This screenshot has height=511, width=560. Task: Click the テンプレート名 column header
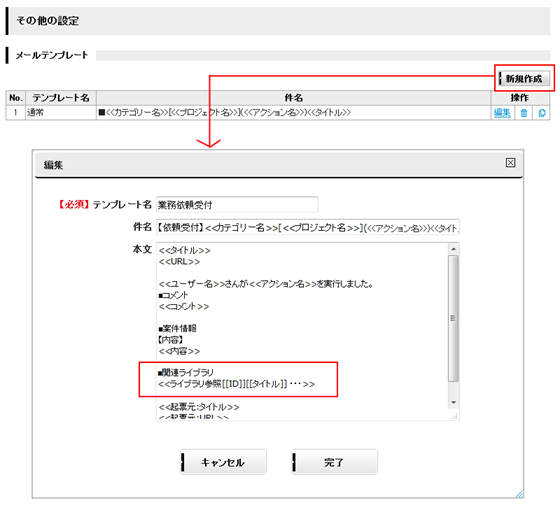coord(61,98)
